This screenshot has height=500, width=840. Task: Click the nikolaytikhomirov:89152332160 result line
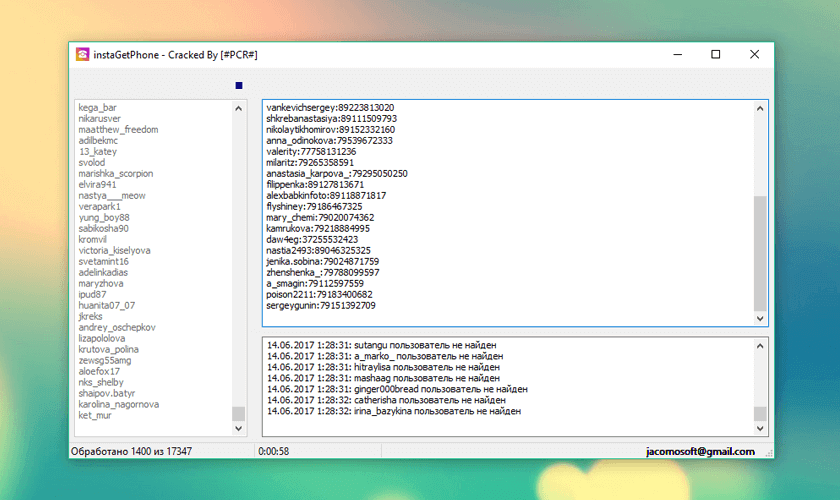point(331,130)
